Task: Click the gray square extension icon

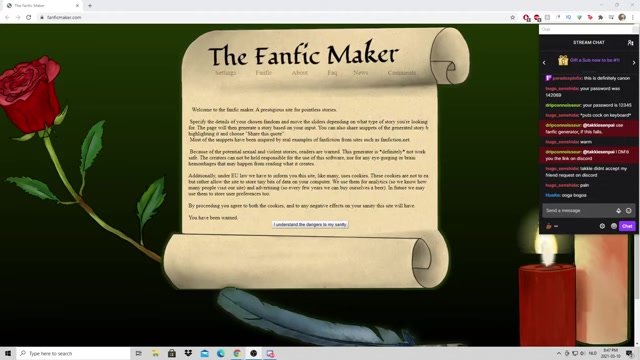Action: pos(547,17)
